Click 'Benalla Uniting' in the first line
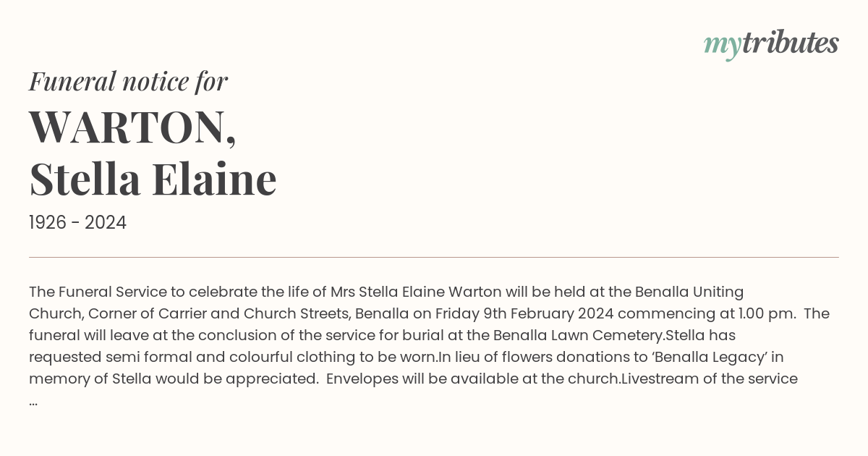The image size is (868, 456). point(689,292)
